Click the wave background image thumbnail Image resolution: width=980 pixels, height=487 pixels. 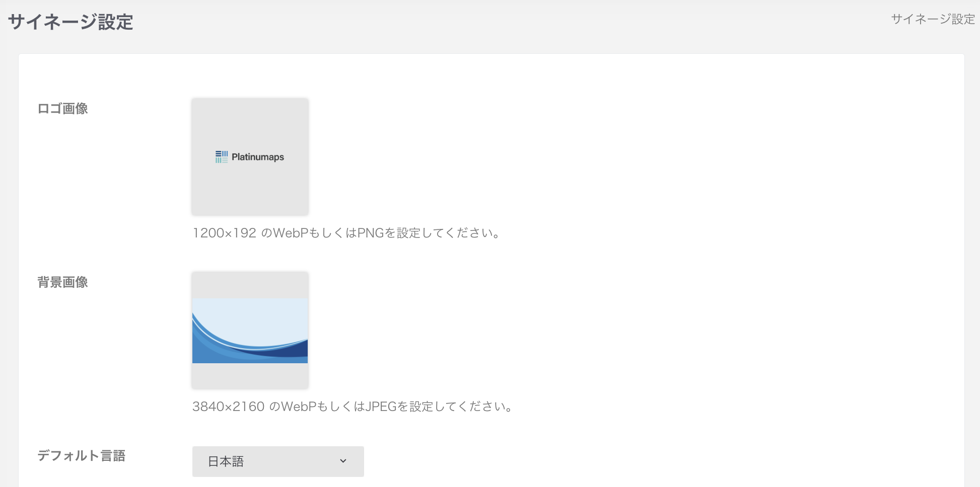click(250, 331)
